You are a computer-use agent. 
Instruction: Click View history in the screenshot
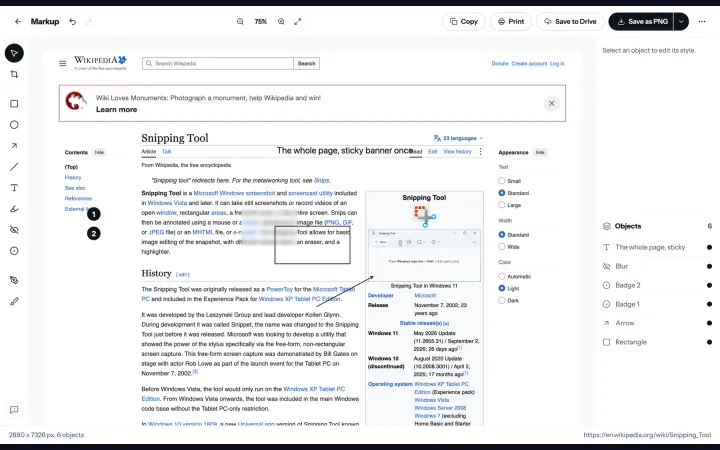[x=457, y=152]
